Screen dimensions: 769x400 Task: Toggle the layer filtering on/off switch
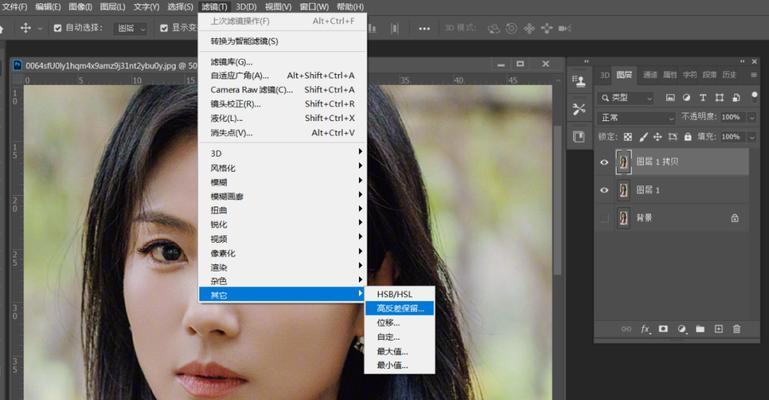click(x=754, y=96)
